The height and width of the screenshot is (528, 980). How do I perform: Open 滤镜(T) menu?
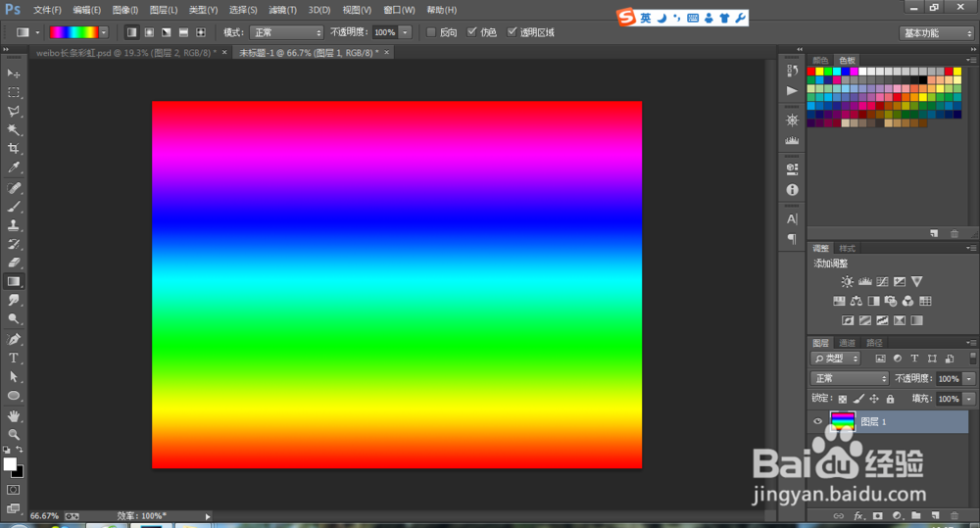click(282, 10)
